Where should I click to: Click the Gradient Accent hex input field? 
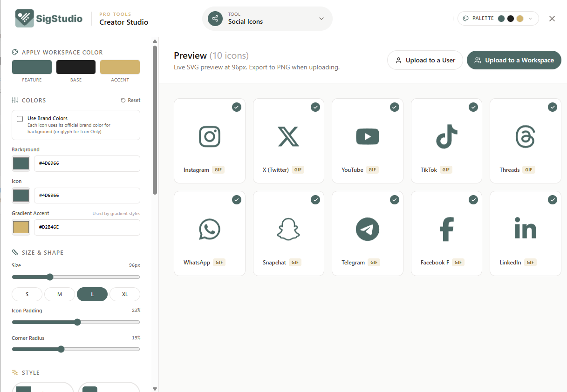87,227
